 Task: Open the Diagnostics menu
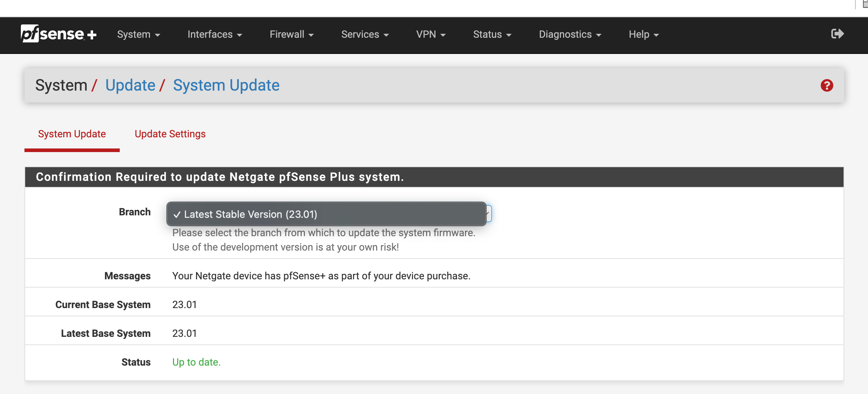[x=570, y=35]
